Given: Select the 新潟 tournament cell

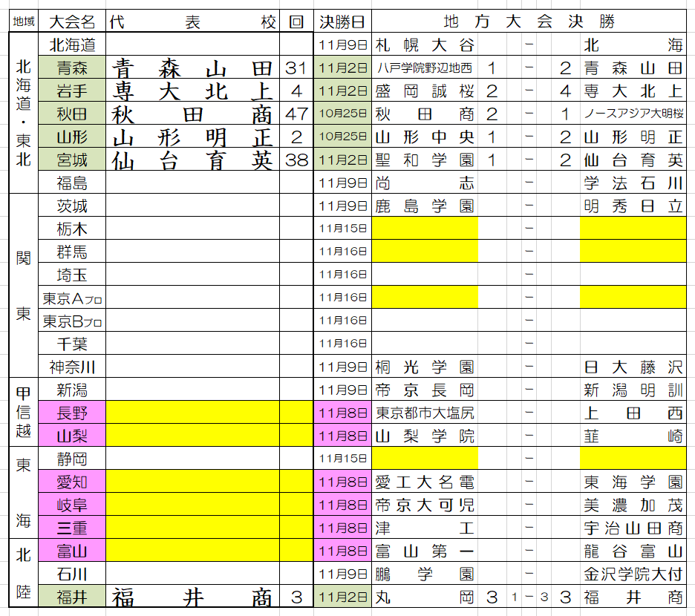Looking at the screenshot, I should (x=72, y=390).
